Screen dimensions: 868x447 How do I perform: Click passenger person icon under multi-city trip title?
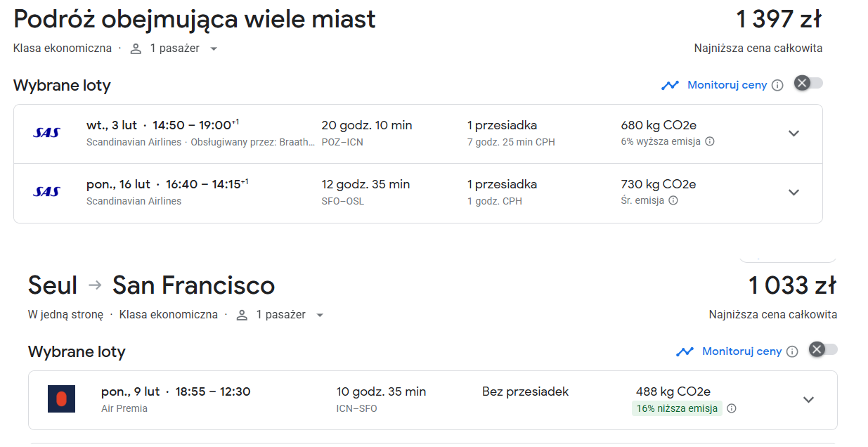pos(136,48)
